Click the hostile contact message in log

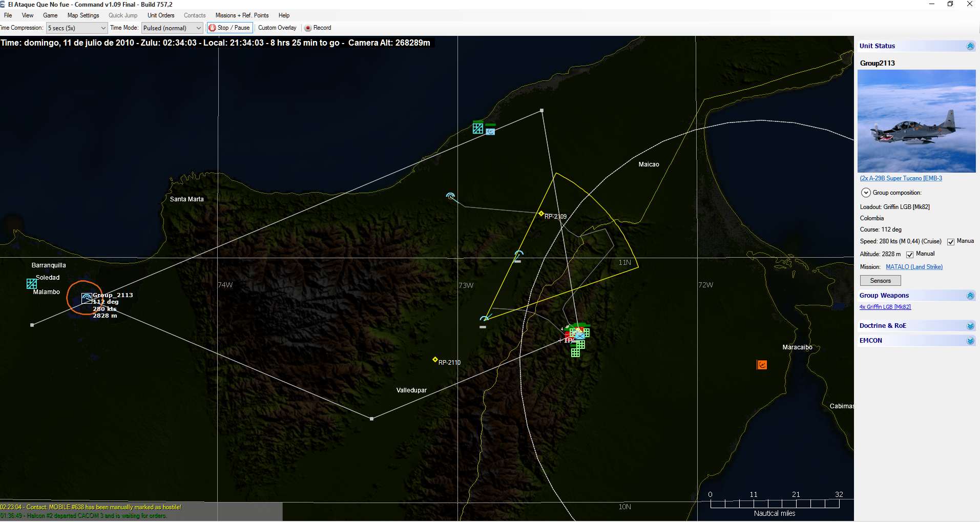click(91, 507)
